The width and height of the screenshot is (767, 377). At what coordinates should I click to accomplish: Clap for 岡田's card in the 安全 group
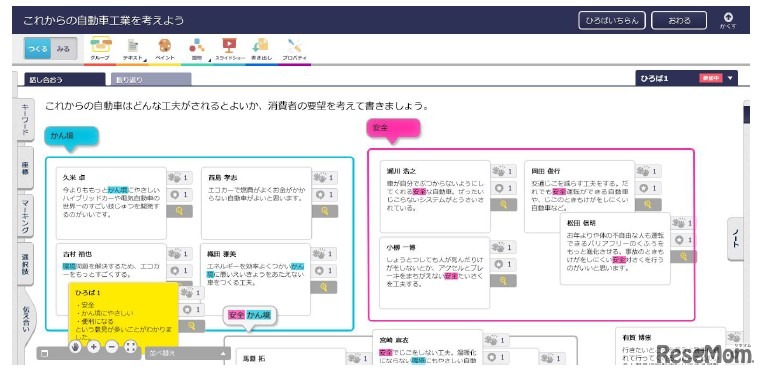[x=648, y=171]
